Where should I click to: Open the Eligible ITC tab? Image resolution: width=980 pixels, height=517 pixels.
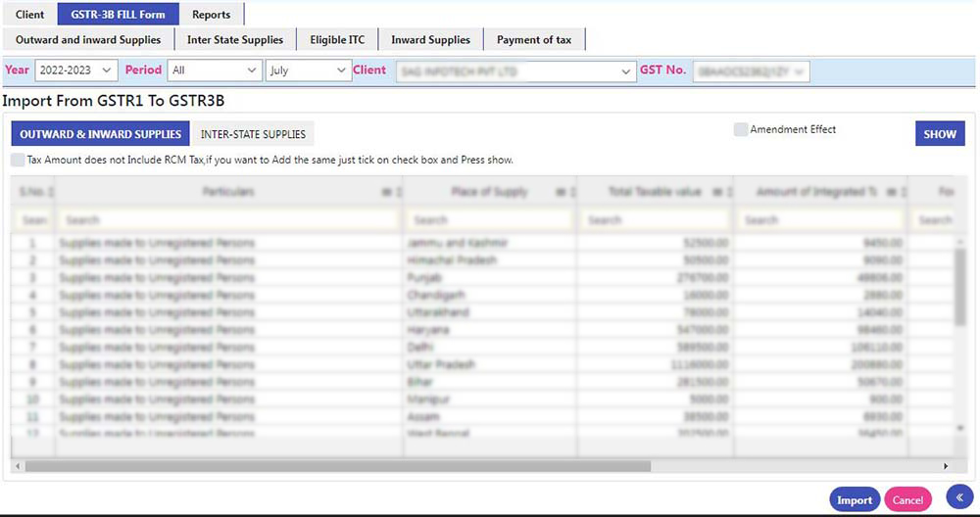point(336,40)
